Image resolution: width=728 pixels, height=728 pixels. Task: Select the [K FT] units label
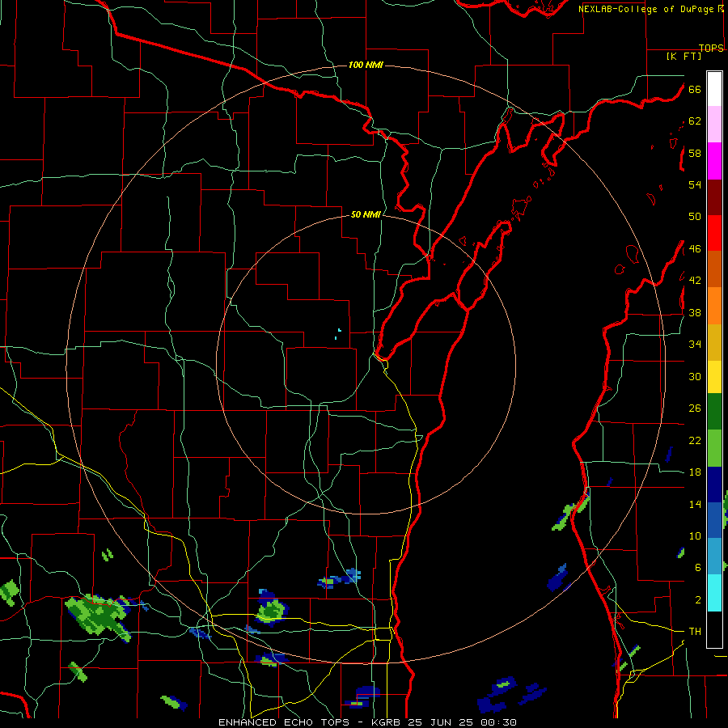(684, 56)
